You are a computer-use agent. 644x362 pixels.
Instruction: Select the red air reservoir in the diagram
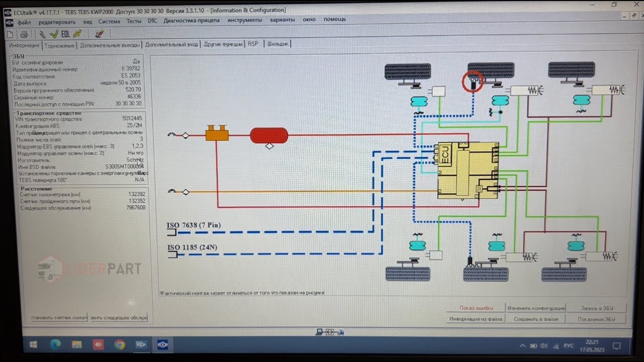269,135
